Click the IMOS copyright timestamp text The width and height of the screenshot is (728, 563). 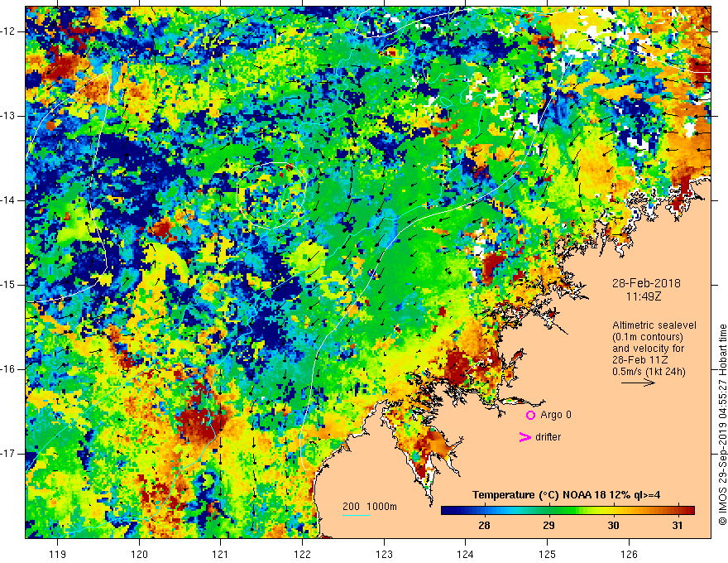click(x=722, y=426)
